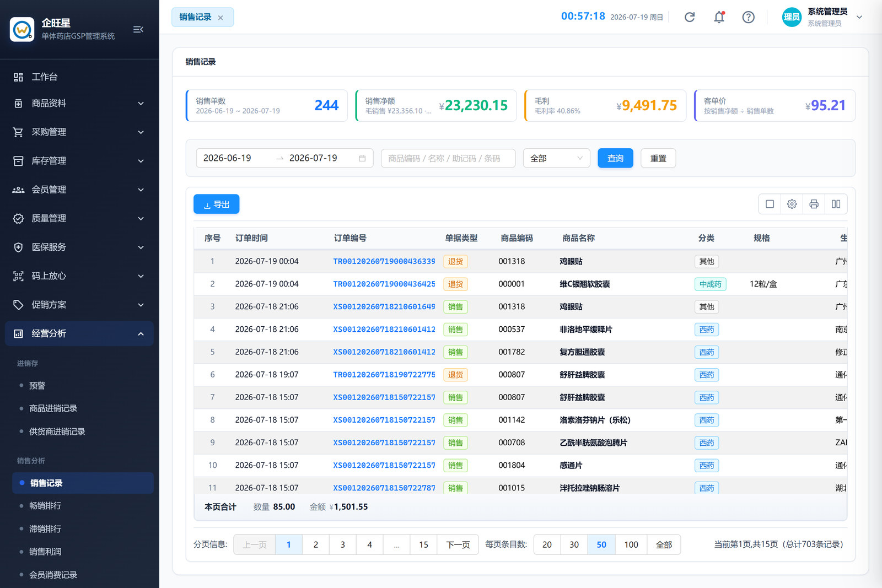Expand 库存管理 menu chevron

(x=141, y=161)
